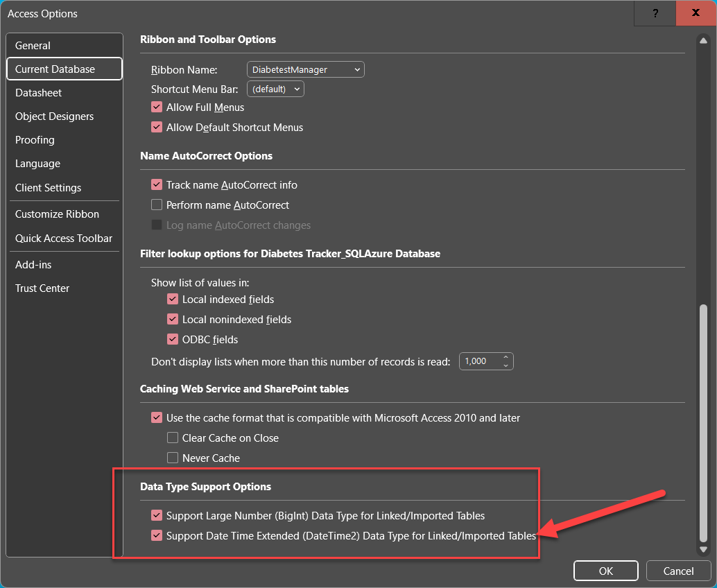Check the Clear Cache on Close box
Image resolution: width=717 pixels, height=588 pixels.
tap(173, 438)
